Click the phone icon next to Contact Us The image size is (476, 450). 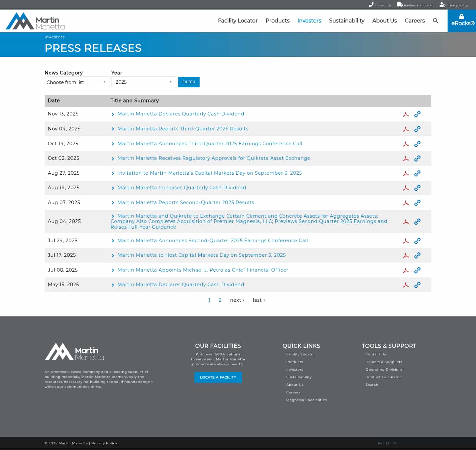point(371,5)
